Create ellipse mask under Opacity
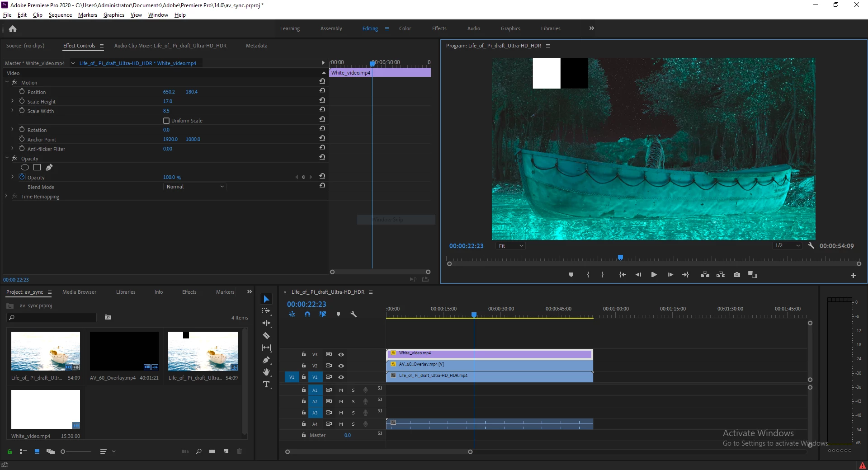Image resolution: width=868 pixels, height=470 pixels. [25, 168]
